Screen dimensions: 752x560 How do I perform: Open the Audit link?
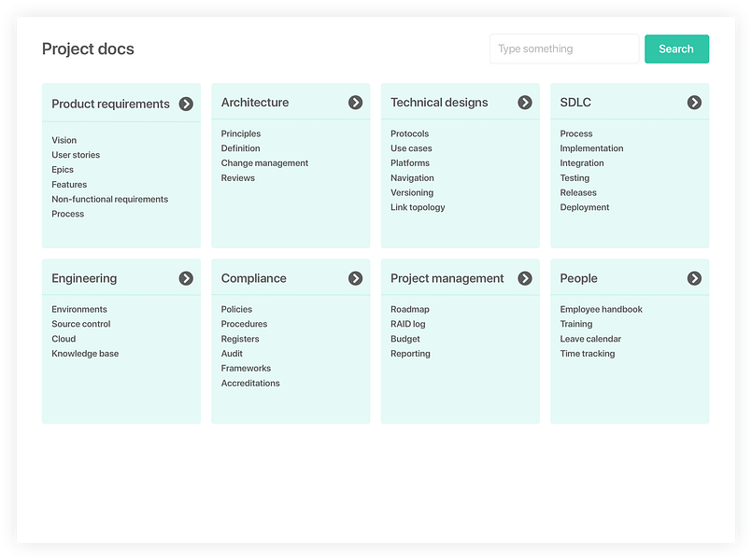[x=232, y=354]
